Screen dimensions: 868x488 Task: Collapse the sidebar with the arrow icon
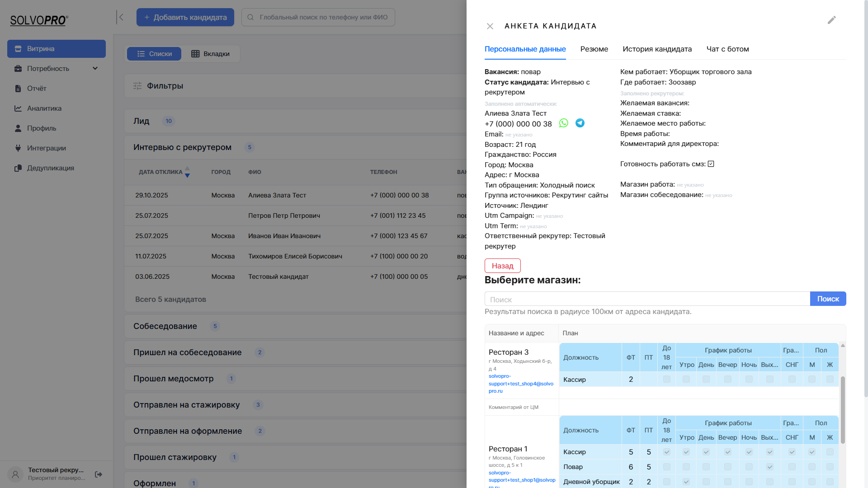[x=120, y=17]
